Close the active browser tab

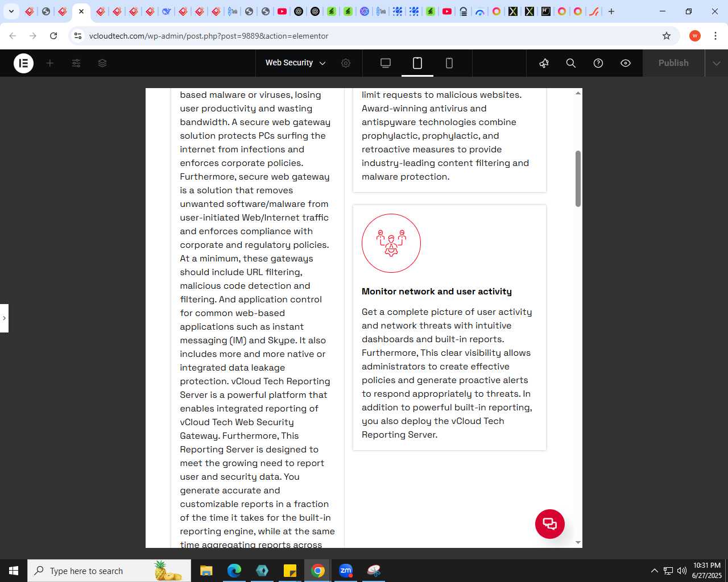click(81, 11)
